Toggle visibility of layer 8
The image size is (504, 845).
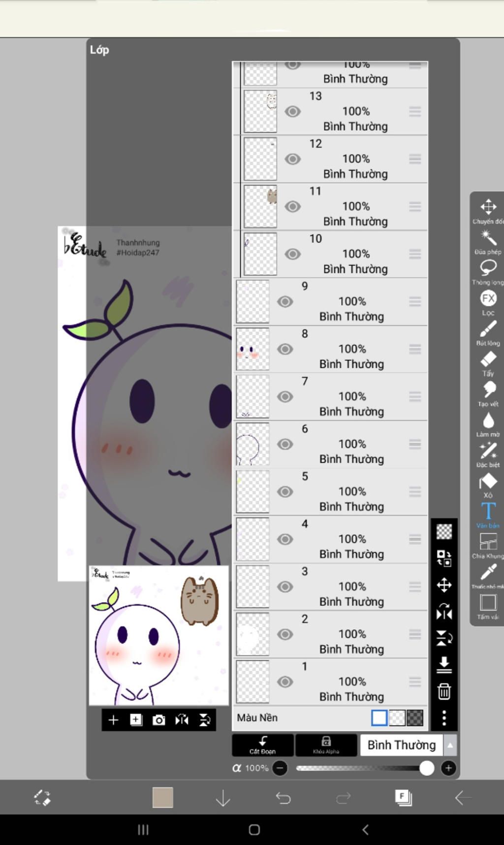pos(285,349)
